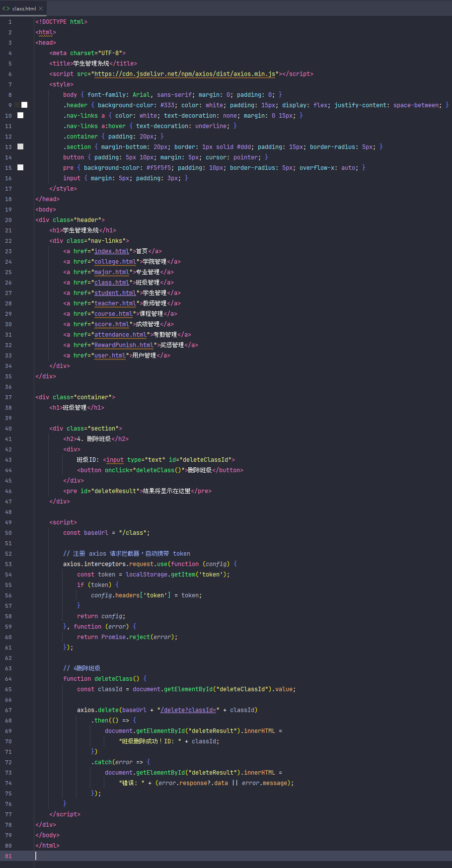Viewport: 452px width, 868px height.
Task: Follow the score.html href link
Action: (x=112, y=324)
